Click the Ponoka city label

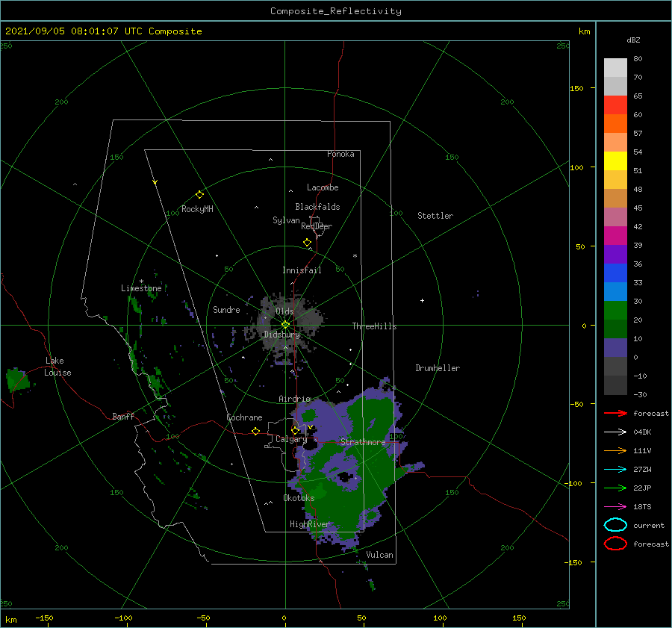[x=340, y=154]
